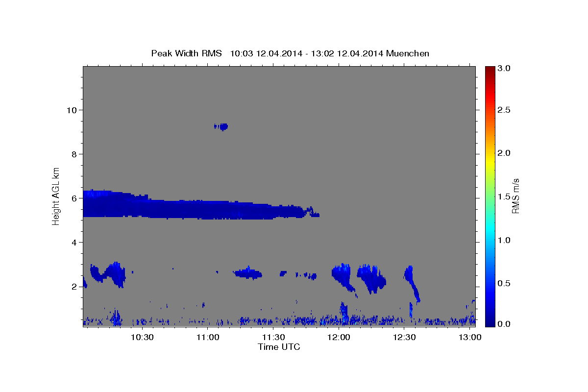This screenshot has width=588, height=392.
Task: Click the height tick label 4
Action: 73,242
